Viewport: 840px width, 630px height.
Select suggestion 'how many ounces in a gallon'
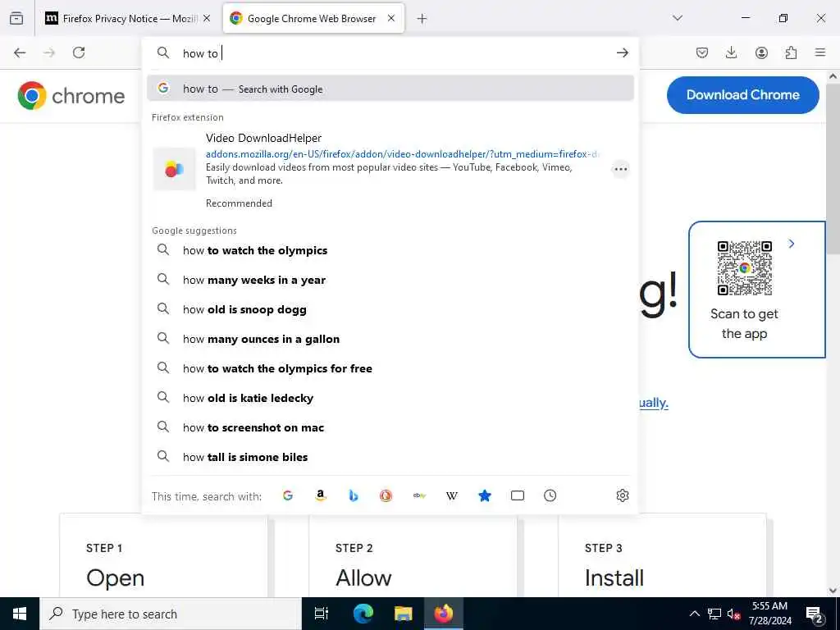(390, 339)
